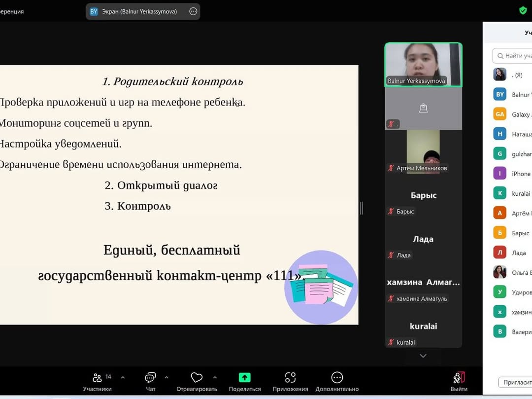532x399 pixels.
Task: Click the React heart icon
Action: (x=197, y=378)
